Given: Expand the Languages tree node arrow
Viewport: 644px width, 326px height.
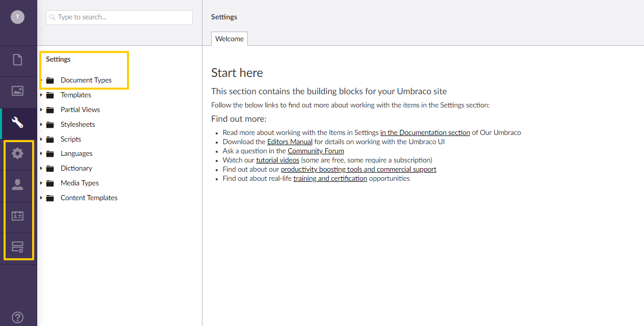Looking at the screenshot, I should click(x=41, y=153).
